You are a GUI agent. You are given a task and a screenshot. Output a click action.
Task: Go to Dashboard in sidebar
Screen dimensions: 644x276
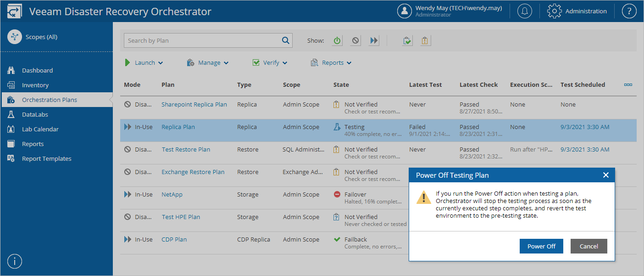point(37,70)
